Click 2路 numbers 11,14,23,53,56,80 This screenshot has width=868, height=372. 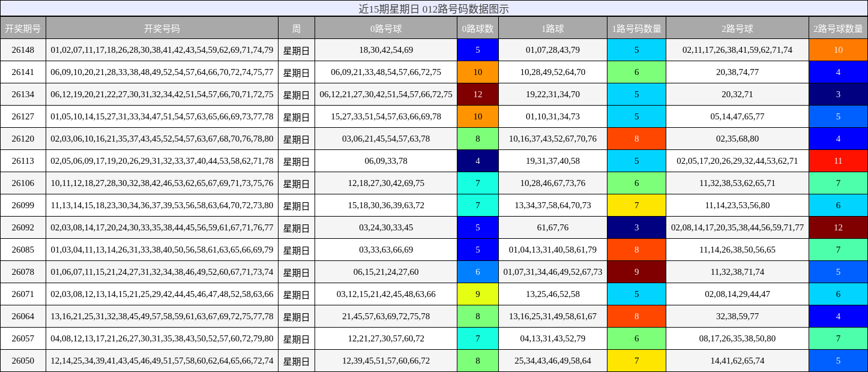737,205
